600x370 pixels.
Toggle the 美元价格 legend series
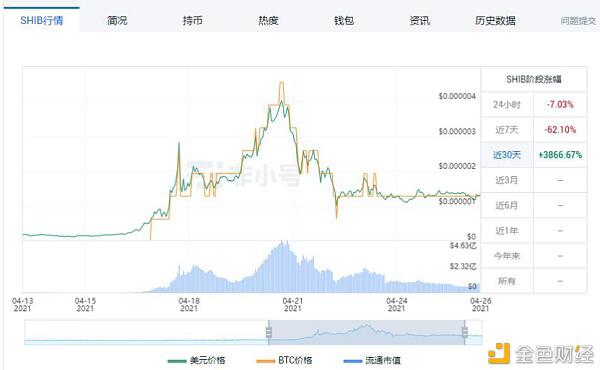[197, 360]
